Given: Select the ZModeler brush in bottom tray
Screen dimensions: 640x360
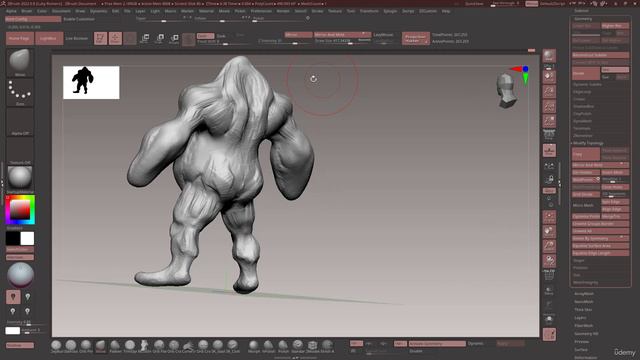Looking at the screenshot, I should (x=312, y=346).
